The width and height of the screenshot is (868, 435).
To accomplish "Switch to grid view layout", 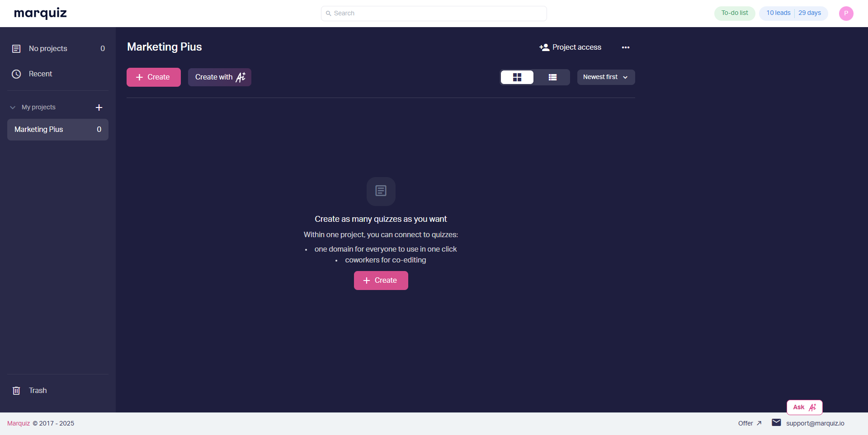I will [x=517, y=77].
